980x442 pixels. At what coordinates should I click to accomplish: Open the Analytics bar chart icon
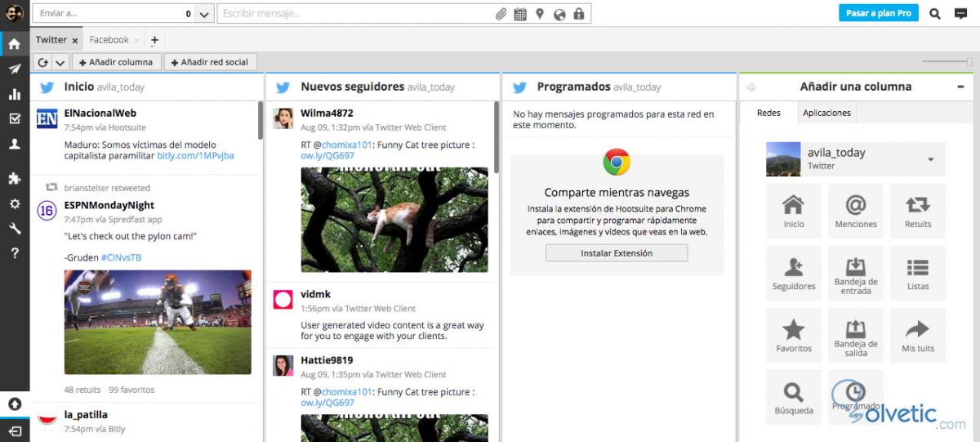(14, 94)
